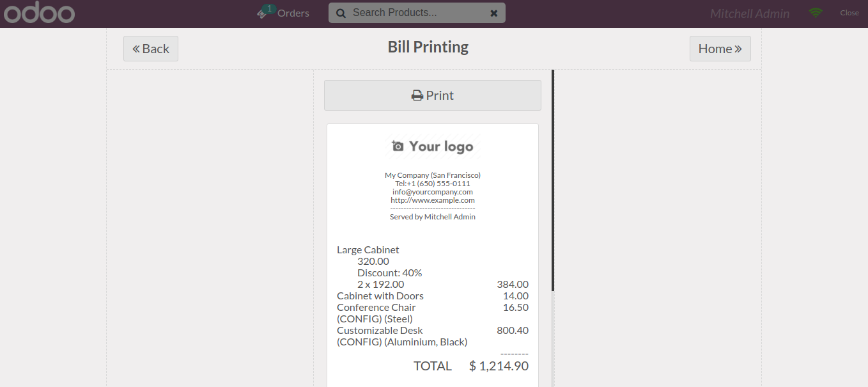Focus the Search Products field
The image size is (868, 387).
(415, 13)
